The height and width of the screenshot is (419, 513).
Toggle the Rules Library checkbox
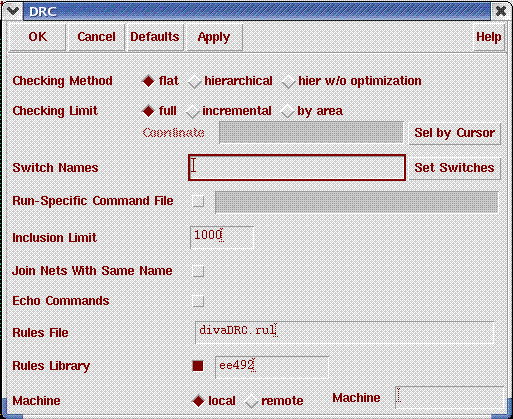click(198, 366)
